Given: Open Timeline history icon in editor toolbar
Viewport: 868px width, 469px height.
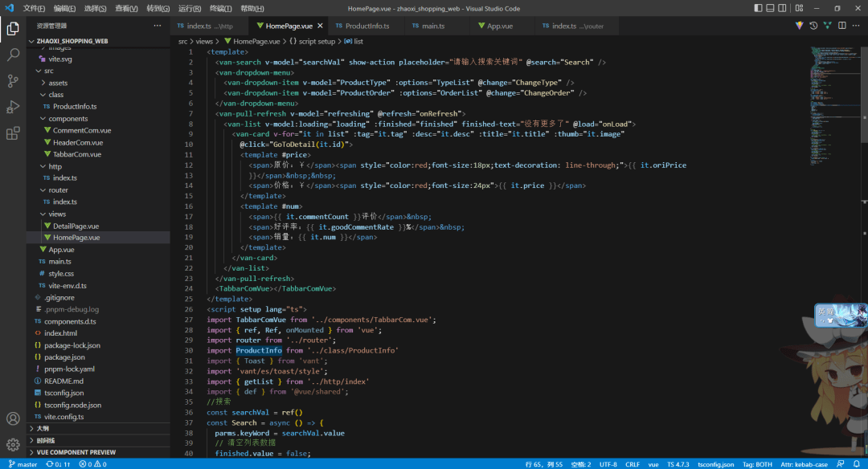Looking at the screenshot, I should (x=814, y=26).
